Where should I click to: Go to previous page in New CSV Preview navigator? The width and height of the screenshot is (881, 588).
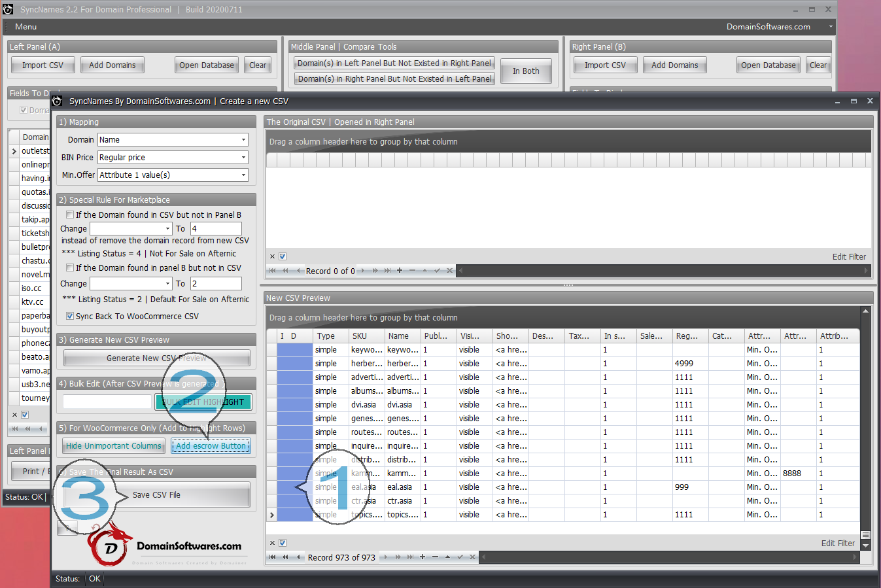pyautogui.click(x=285, y=557)
